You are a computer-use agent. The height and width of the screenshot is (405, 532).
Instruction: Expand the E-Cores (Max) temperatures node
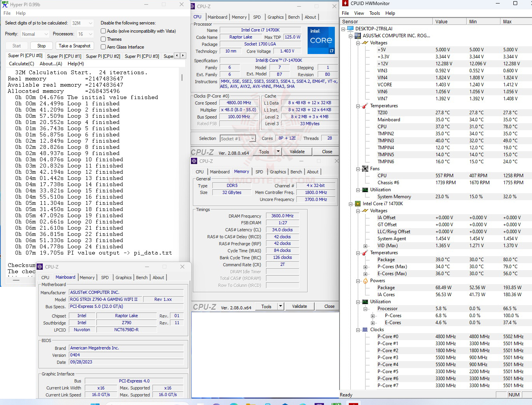[x=365, y=274]
